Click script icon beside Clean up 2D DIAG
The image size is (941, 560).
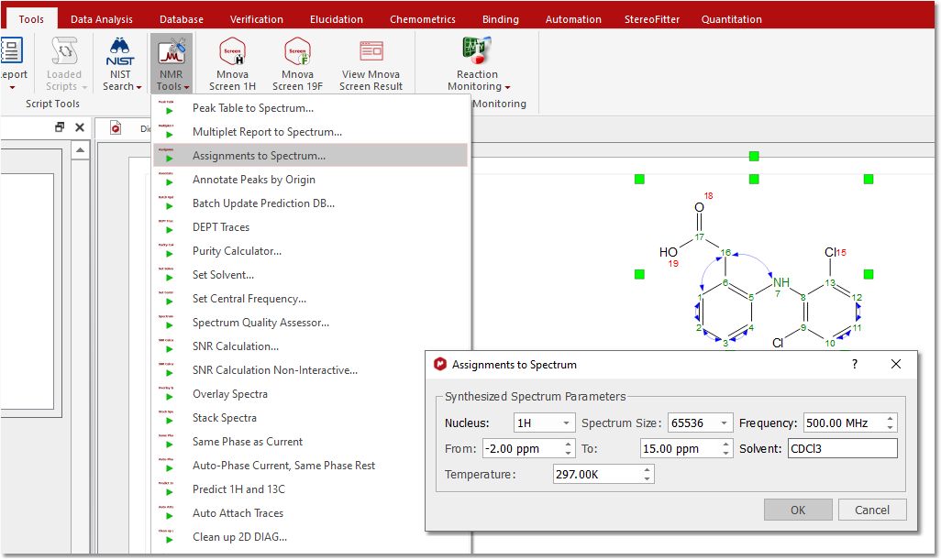166,536
